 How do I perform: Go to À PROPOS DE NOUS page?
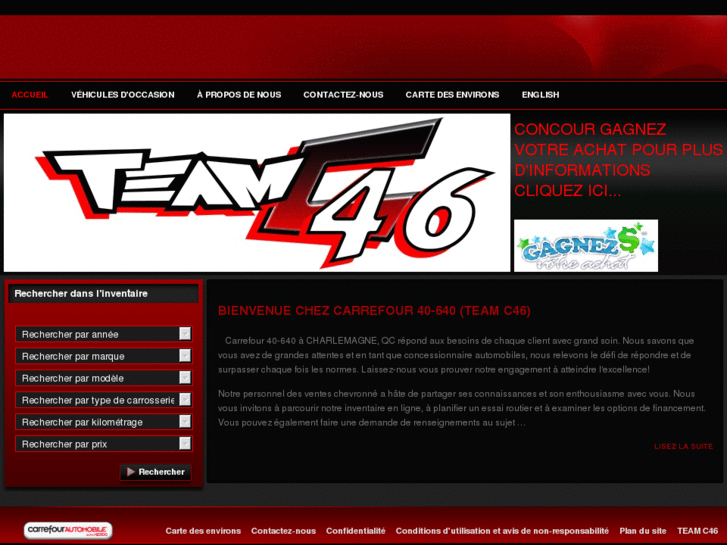[x=239, y=95]
